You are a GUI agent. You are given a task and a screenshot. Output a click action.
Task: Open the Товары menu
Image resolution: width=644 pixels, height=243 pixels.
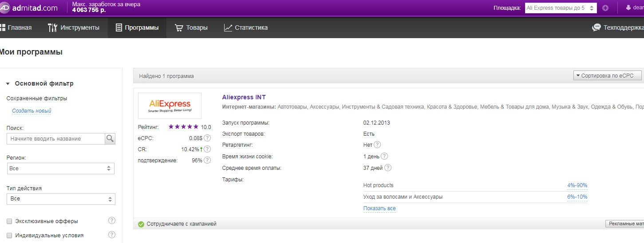(191, 27)
